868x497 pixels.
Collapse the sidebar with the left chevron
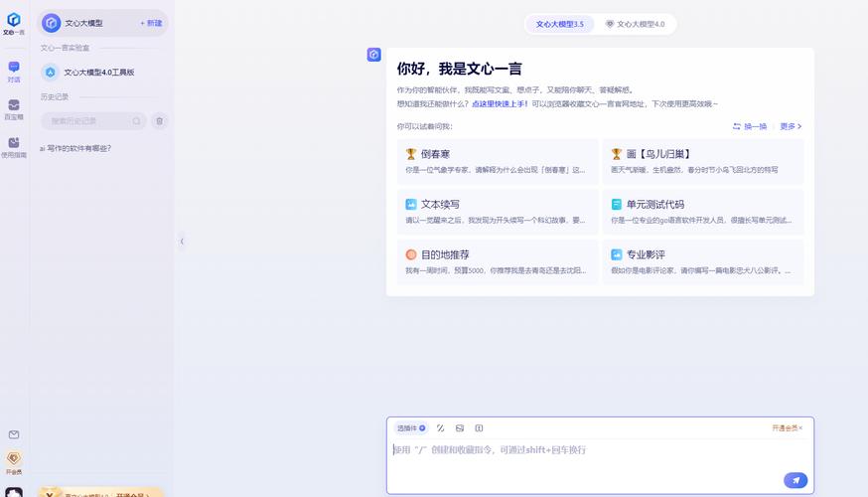pos(182,241)
